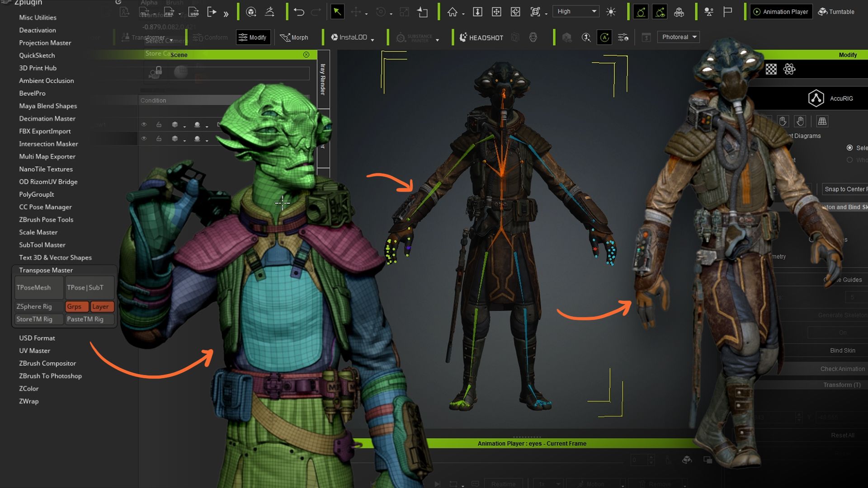Click the ZSphere Rig button
Viewport: 868px width, 488px height.
pos(39,306)
